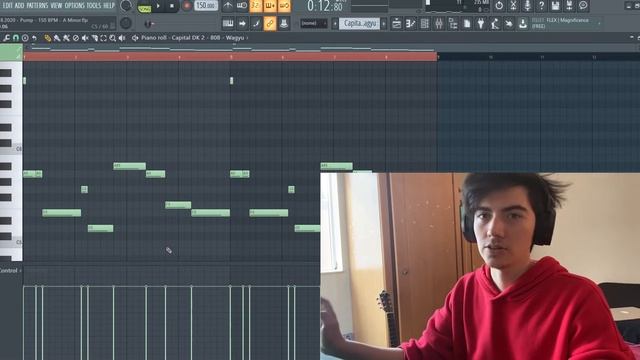Select the Paint brush tool

(x=57, y=38)
